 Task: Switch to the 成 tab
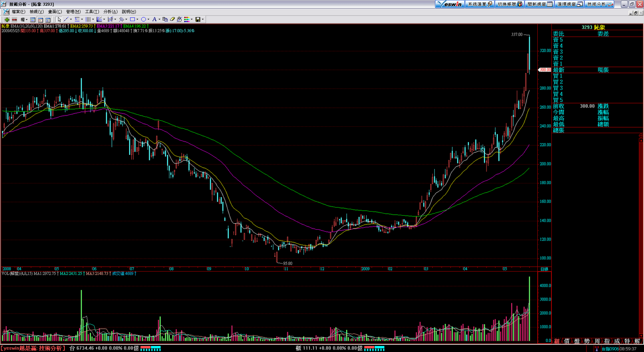[617, 341]
